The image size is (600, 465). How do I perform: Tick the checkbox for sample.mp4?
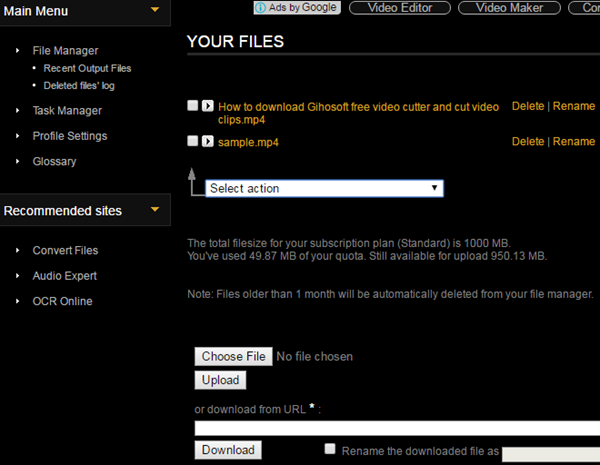click(193, 142)
